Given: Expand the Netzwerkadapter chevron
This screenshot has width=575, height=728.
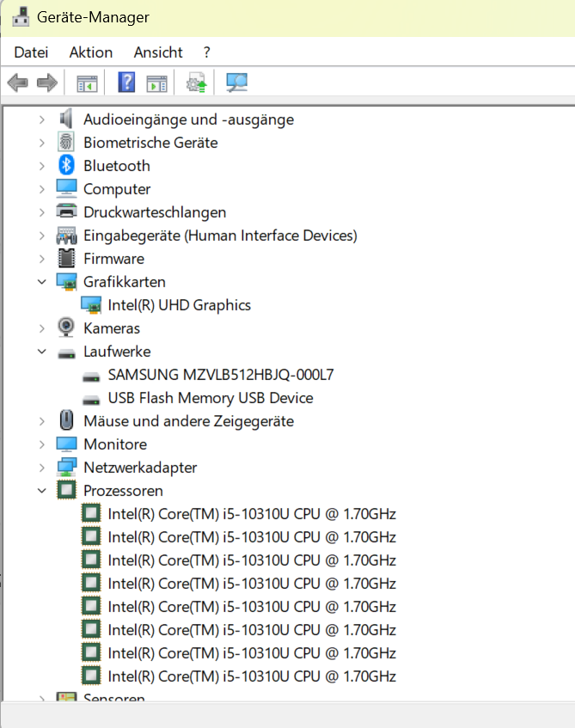Looking at the screenshot, I should click(x=42, y=468).
